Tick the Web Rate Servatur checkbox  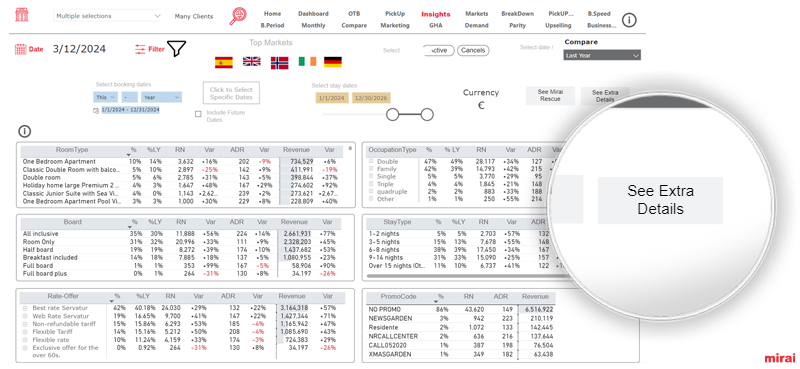pos(24,316)
